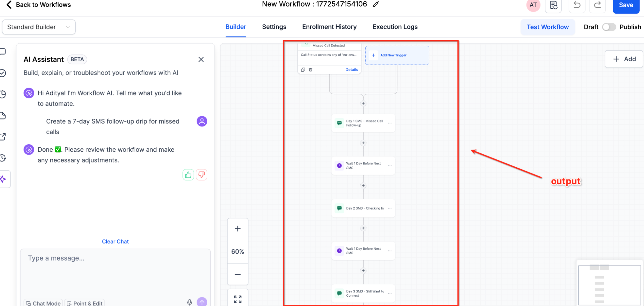Open the Execution Logs tab
The width and height of the screenshot is (644, 306).
pyautogui.click(x=395, y=27)
